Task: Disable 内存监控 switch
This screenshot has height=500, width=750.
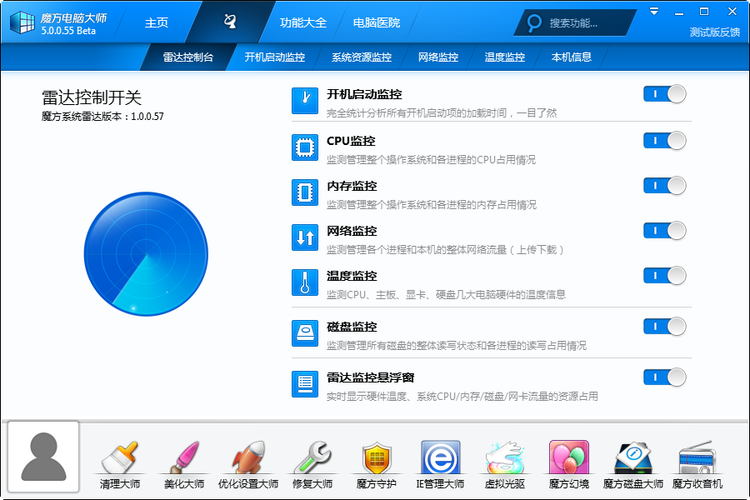Action: [x=664, y=186]
